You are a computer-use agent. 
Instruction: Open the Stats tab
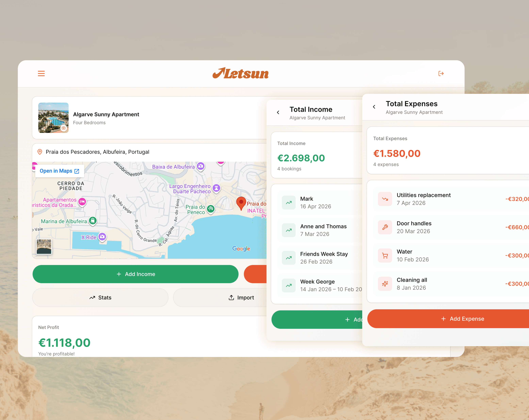tap(100, 298)
